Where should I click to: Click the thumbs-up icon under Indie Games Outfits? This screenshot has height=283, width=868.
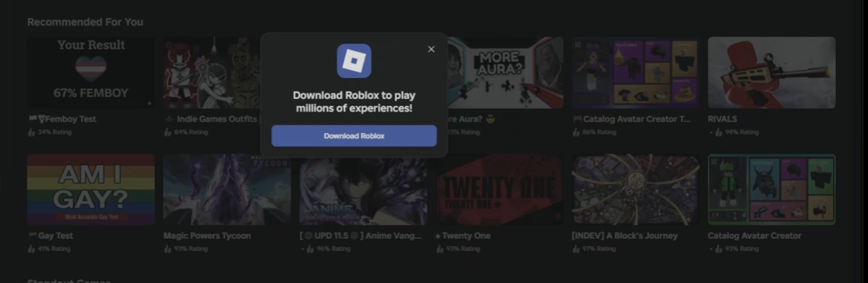(167, 132)
